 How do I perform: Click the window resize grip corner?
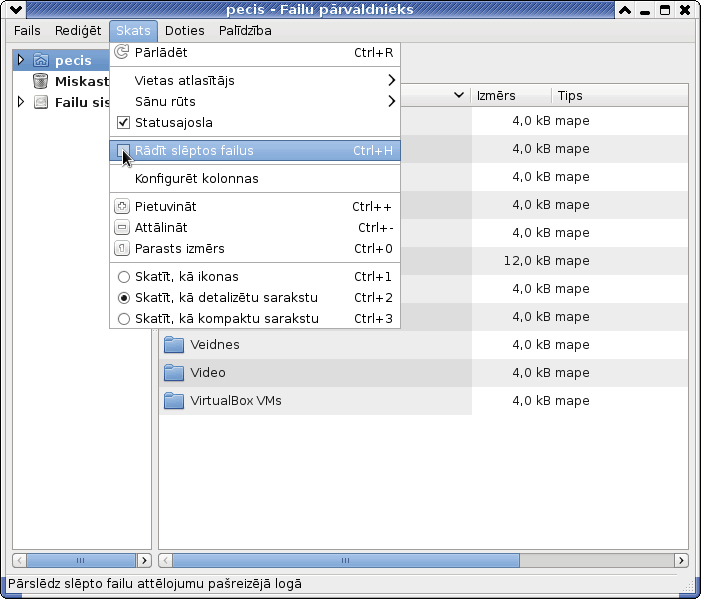pyautogui.click(x=688, y=585)
